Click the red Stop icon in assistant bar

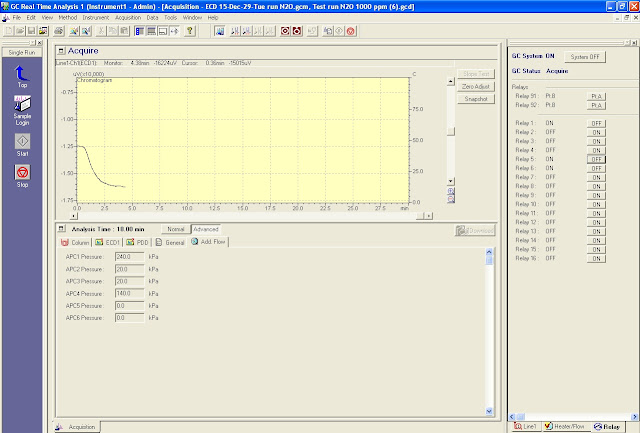(x=22, y=172)
